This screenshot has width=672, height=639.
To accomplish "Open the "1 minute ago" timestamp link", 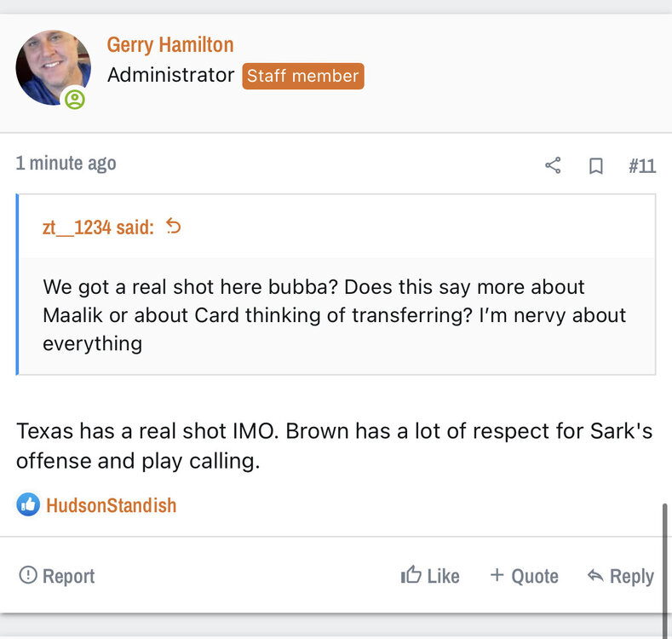I will [66, 164].
